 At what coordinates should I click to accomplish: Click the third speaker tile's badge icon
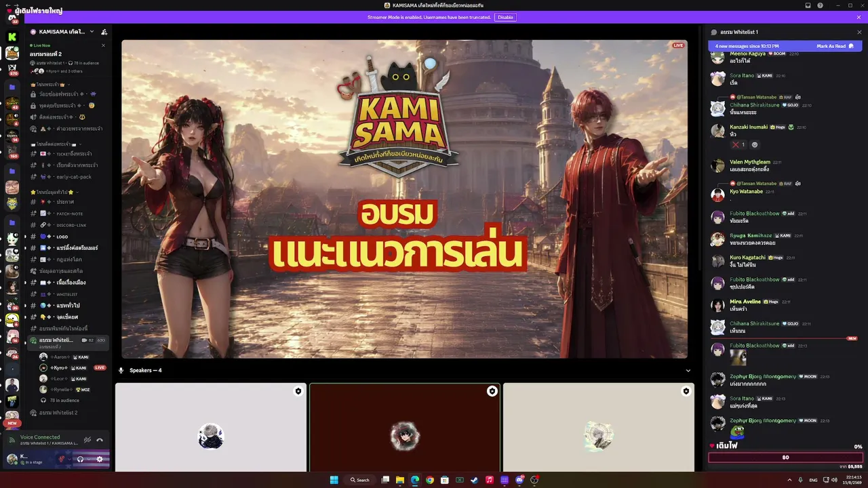tap(686, 391)
